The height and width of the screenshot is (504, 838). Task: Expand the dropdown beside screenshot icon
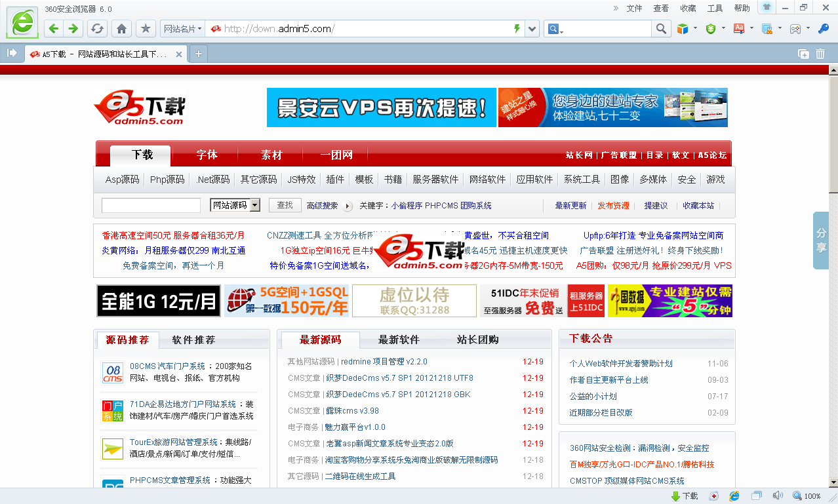click(x=780, y=28)
